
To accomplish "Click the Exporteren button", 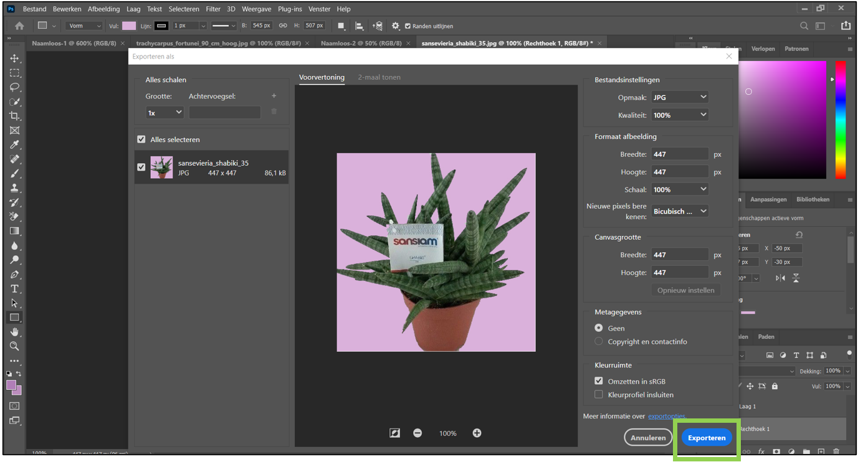I will click(706, 438).
